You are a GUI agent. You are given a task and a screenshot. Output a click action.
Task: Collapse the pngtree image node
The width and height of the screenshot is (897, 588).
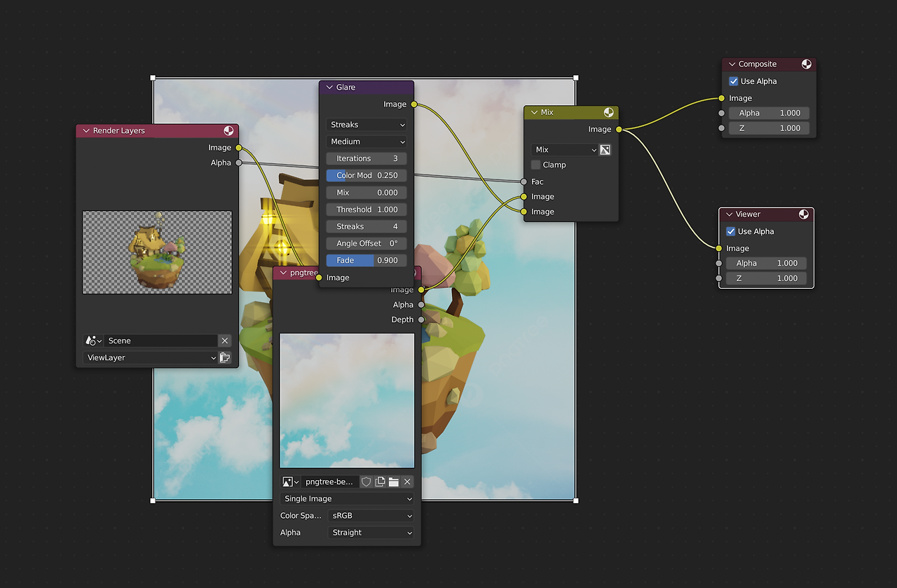pyautogui.click(x=283, y=273)
